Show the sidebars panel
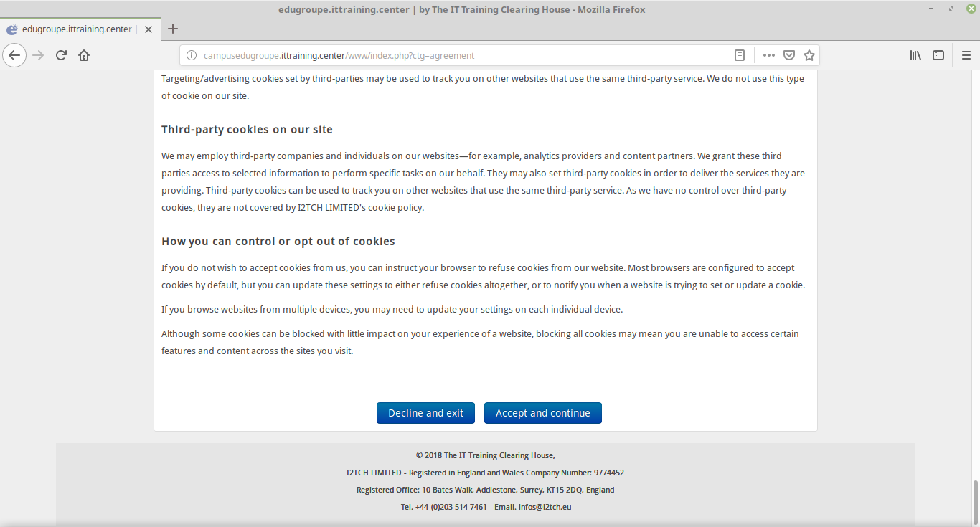 point(938,55)
